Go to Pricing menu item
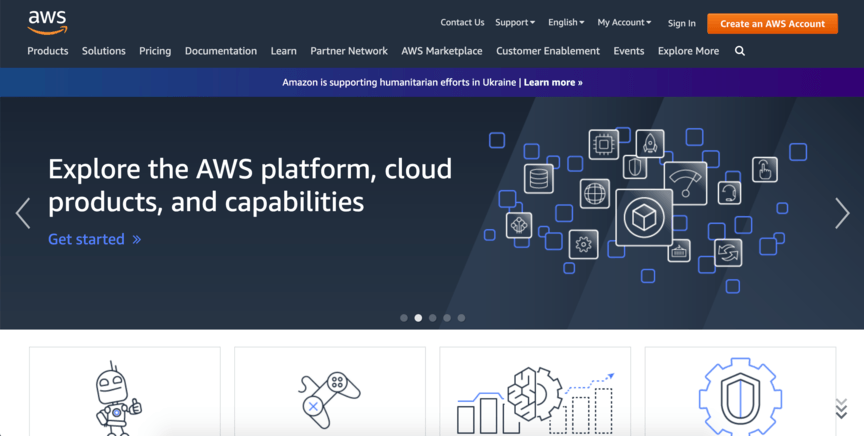This screenshot has width=864, height=436. click(155, 51)
